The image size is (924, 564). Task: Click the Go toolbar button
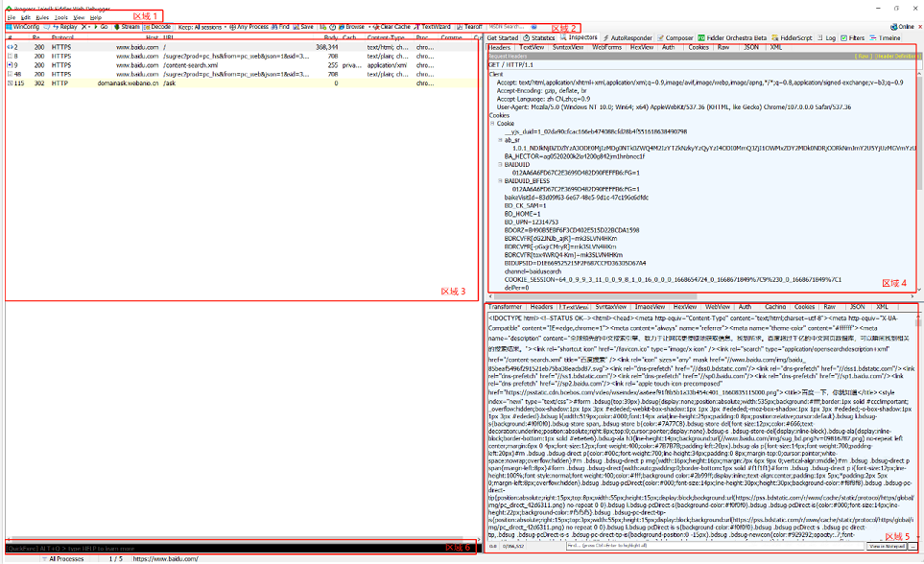click(101, 27)
